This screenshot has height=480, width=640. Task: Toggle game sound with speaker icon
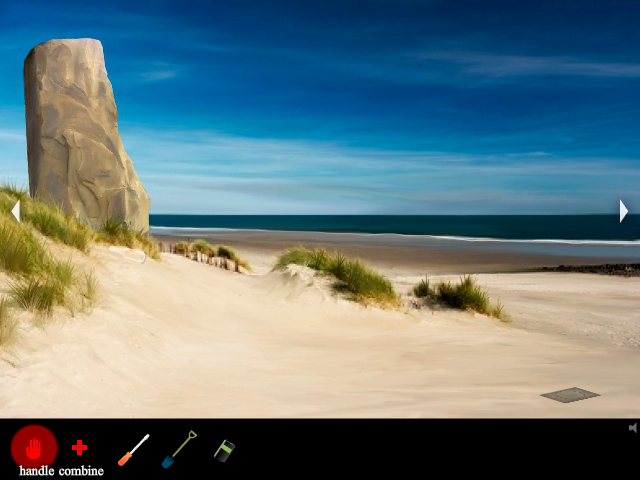633,428
